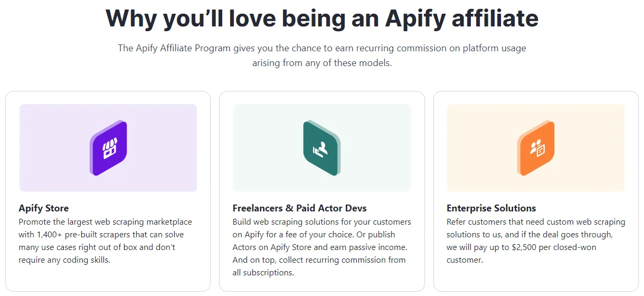This screenshot has height=296, width=644.
Task: Click the "all subscriptions." line in Freelancers card
Action: [263, 273]
